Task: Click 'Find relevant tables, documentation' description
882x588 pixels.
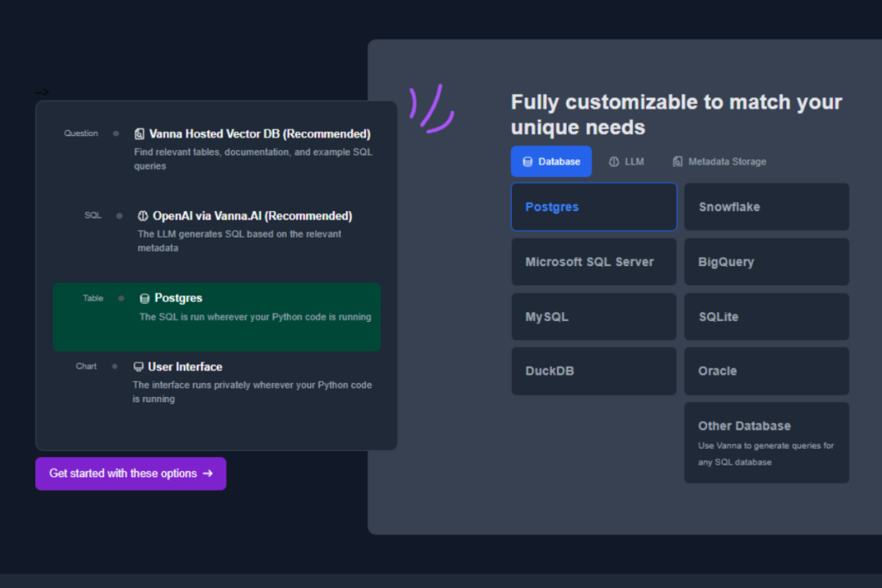Action: 253,159
